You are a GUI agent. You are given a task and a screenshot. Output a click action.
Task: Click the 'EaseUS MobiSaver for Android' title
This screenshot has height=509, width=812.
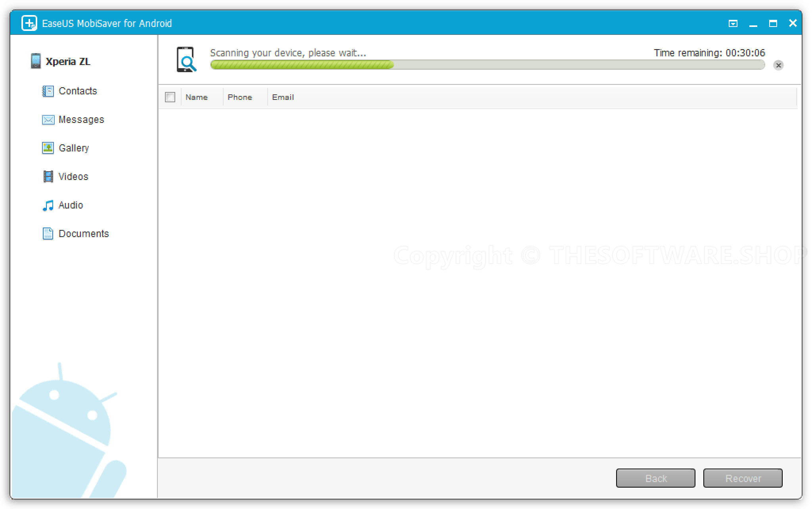(107, 24)
